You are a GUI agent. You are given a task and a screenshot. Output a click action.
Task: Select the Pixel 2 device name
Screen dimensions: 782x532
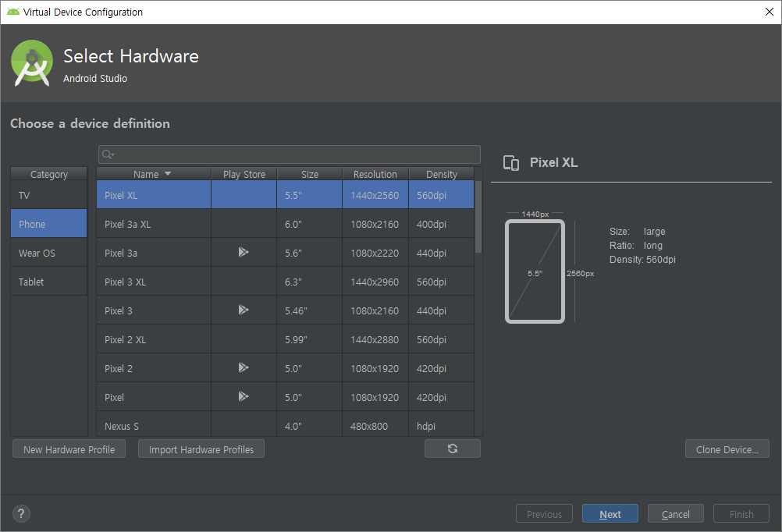point(118,368)
